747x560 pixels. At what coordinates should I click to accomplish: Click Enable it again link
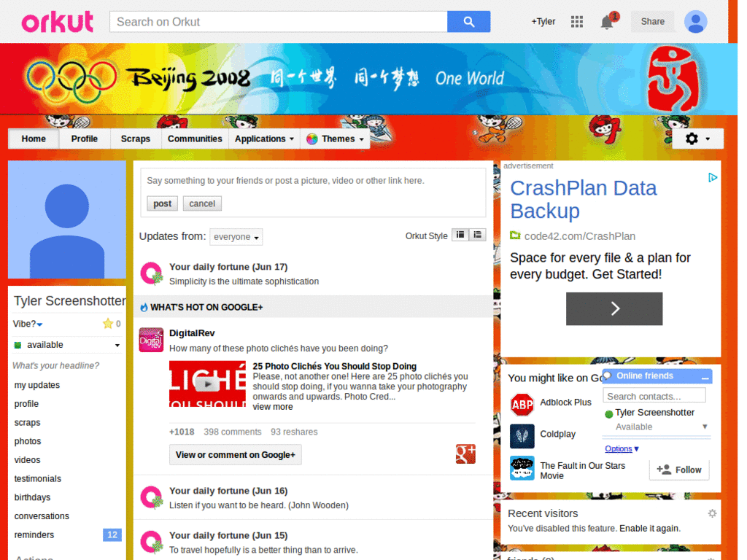tap(649, 528)
